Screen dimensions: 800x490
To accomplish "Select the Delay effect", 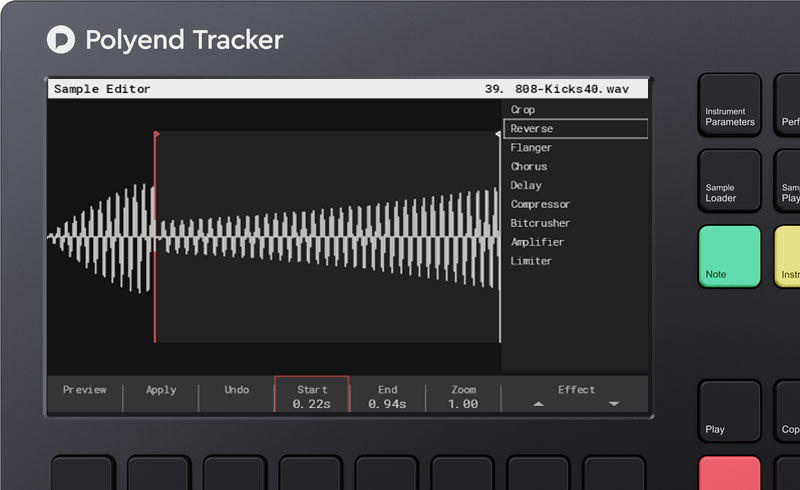I will (526, 185).
